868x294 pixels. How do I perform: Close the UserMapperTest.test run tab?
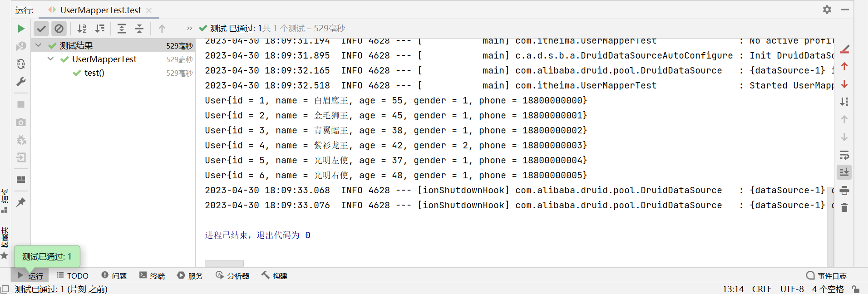click(149, 10)
